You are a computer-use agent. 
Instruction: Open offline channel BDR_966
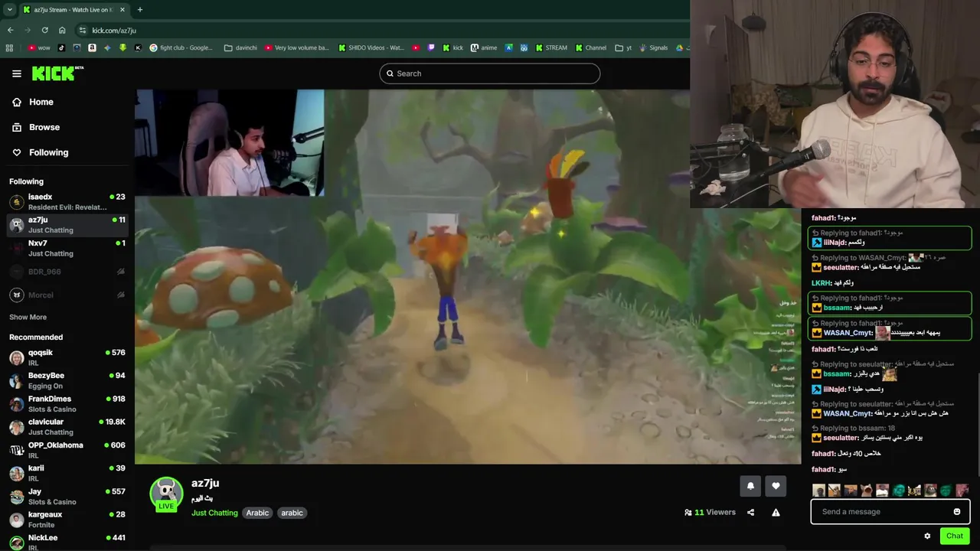pos(67,272)
